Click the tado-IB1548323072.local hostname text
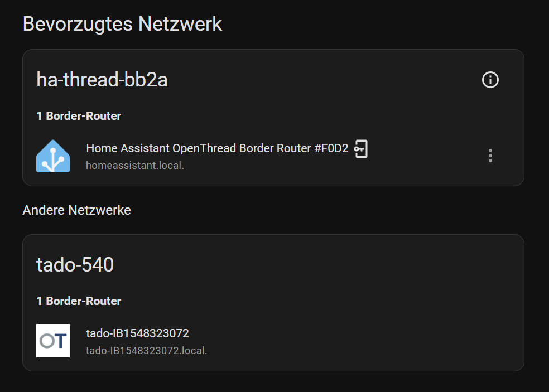The height and width of the screenshot is (392, 549). [x=146, y=351]
